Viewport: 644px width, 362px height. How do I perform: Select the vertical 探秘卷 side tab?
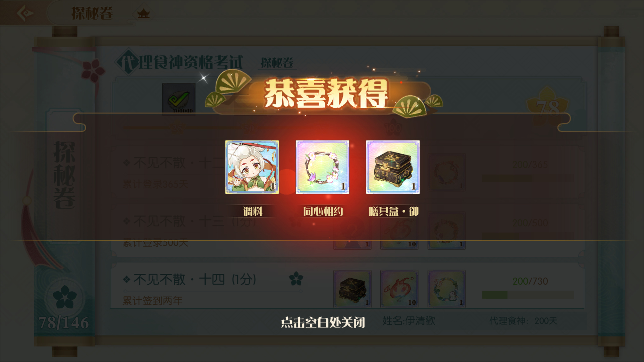point(64,174)
